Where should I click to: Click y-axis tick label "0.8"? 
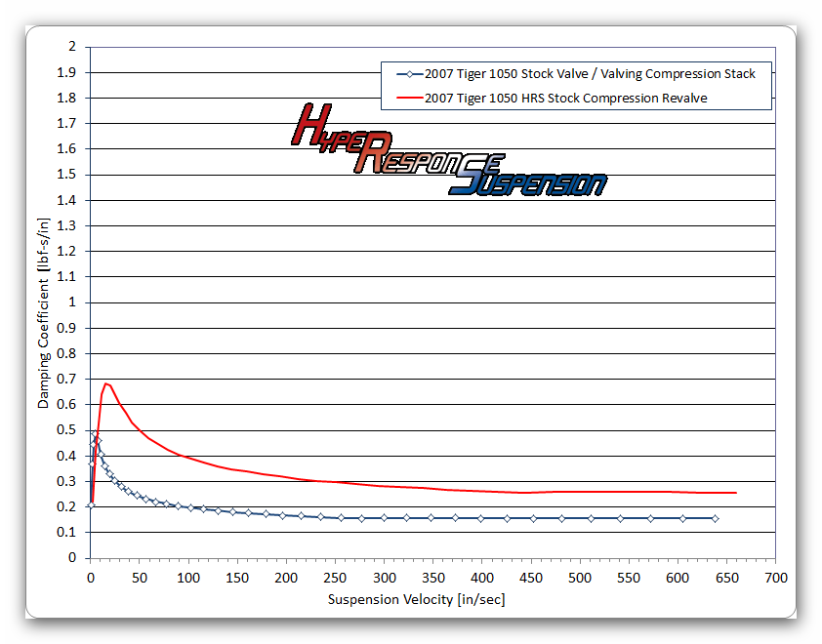[x=66, y=353]
